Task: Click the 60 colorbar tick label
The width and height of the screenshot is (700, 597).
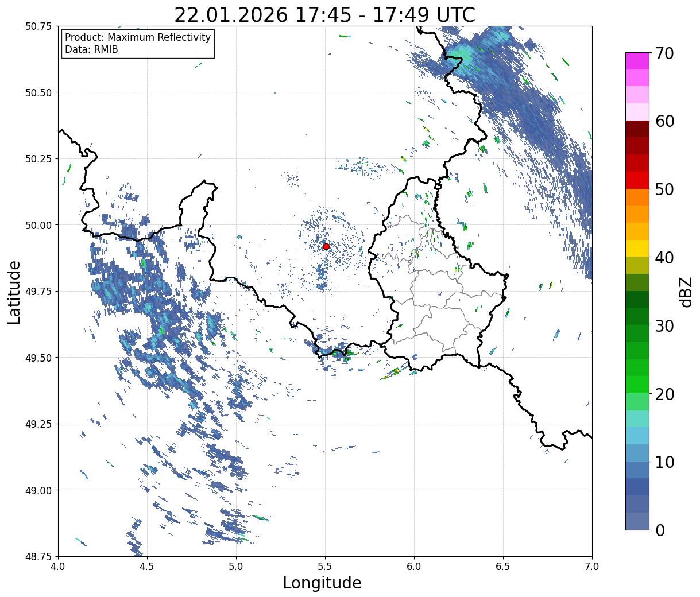Action: 664,121
